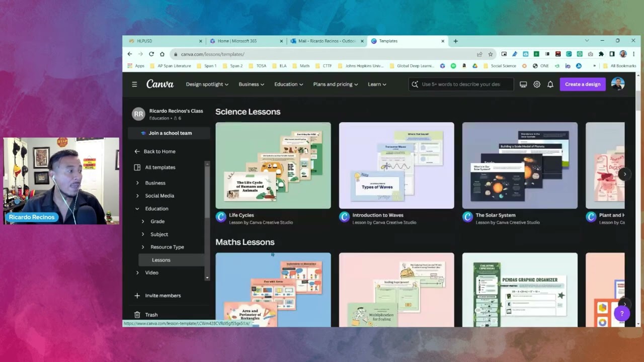Switch to Mail Outlook tab
The width and height of the screenshot is (644, 362).
tap(327, 41)
